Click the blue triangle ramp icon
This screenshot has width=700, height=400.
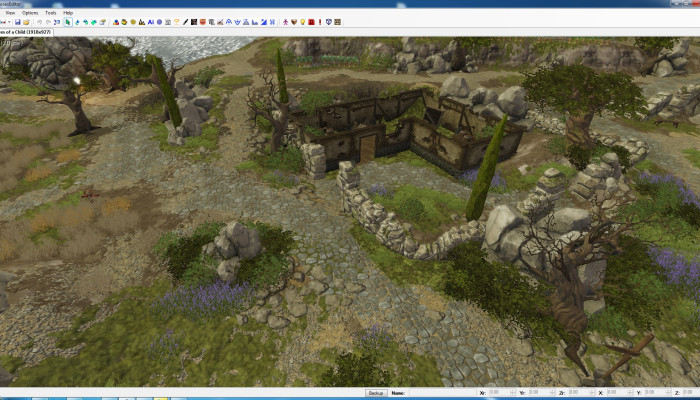coord(264,22)
